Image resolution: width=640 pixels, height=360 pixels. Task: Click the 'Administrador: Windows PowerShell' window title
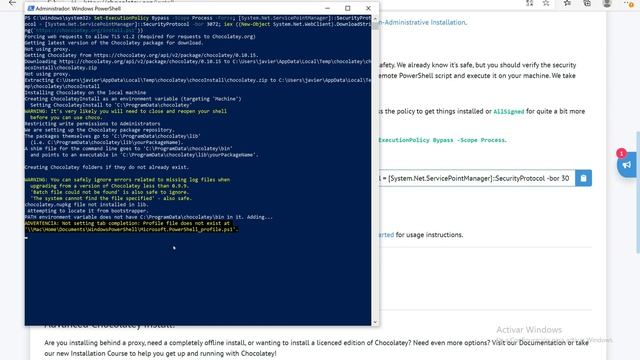click(x=78, y=8)
